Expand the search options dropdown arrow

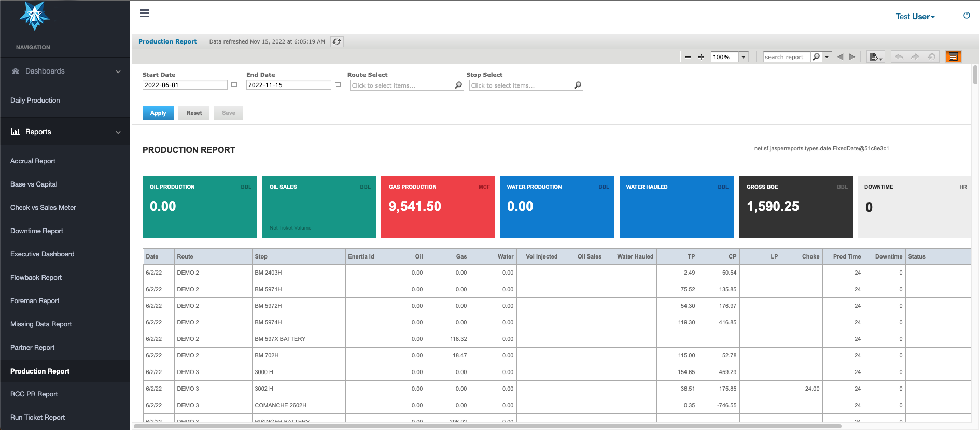point(828,57)
